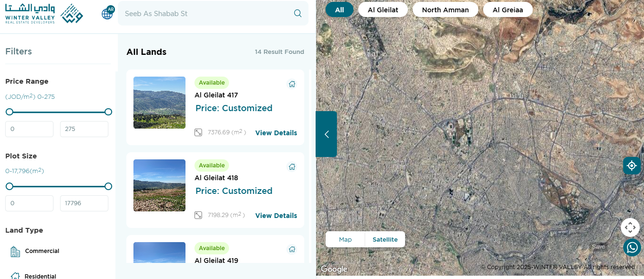644x279 pixels.
Task: Click the home icon on Al Gleilat 417
Action: coord(292,84)
